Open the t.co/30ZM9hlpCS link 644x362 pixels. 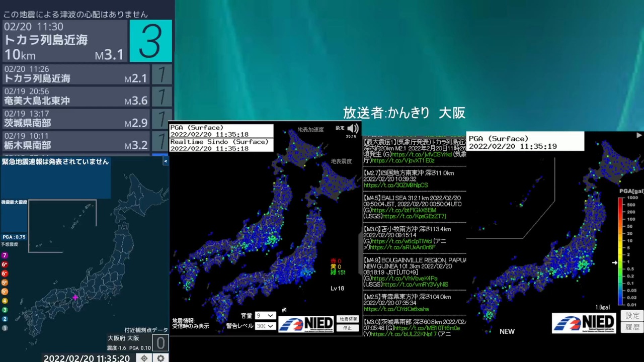pyautogui.click(x=396, y=185)
